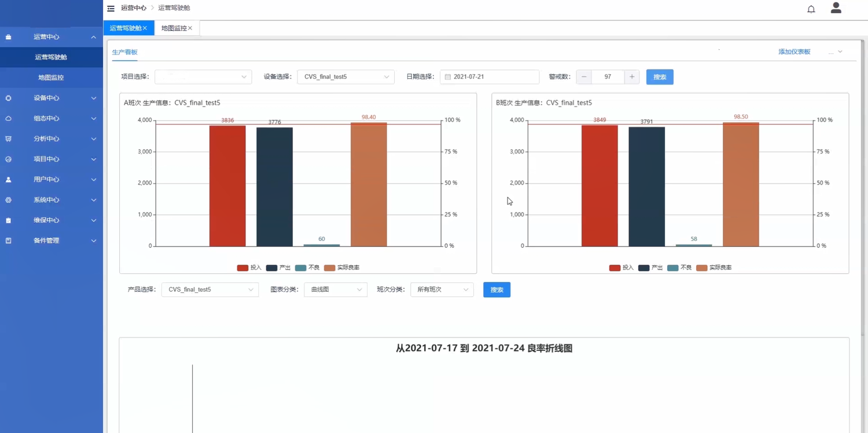Click the 分析中心 sidebar icon
Viewport: 868px width, 433px height.
8,139
